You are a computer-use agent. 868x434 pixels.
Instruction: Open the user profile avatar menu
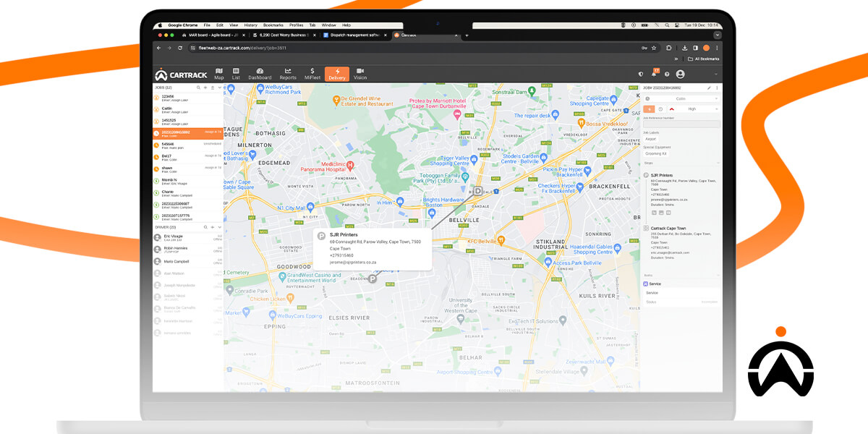pos(681,75)
